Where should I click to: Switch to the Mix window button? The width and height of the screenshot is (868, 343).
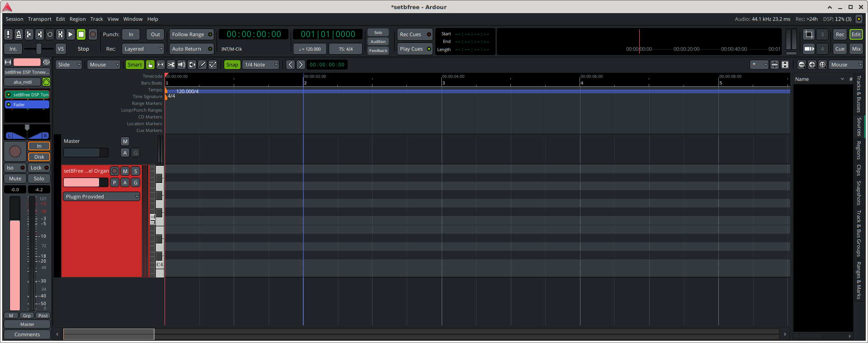click(x=856, y=49)
